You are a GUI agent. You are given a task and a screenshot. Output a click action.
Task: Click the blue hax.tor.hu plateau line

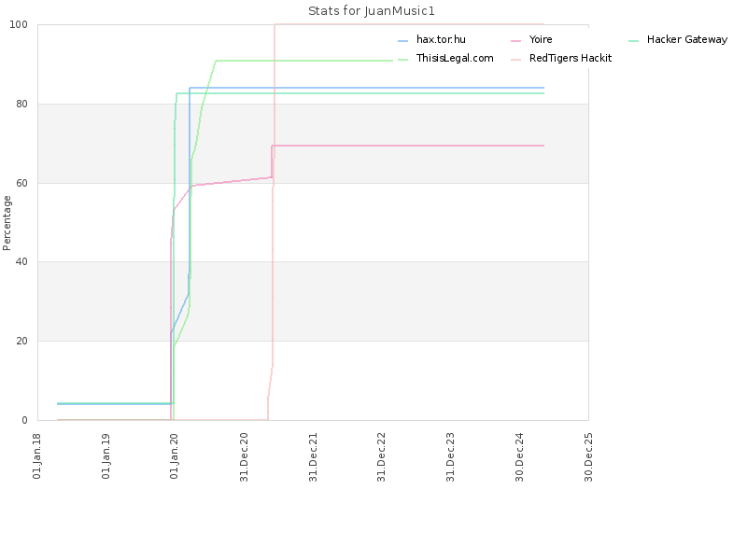pos(367,88)
